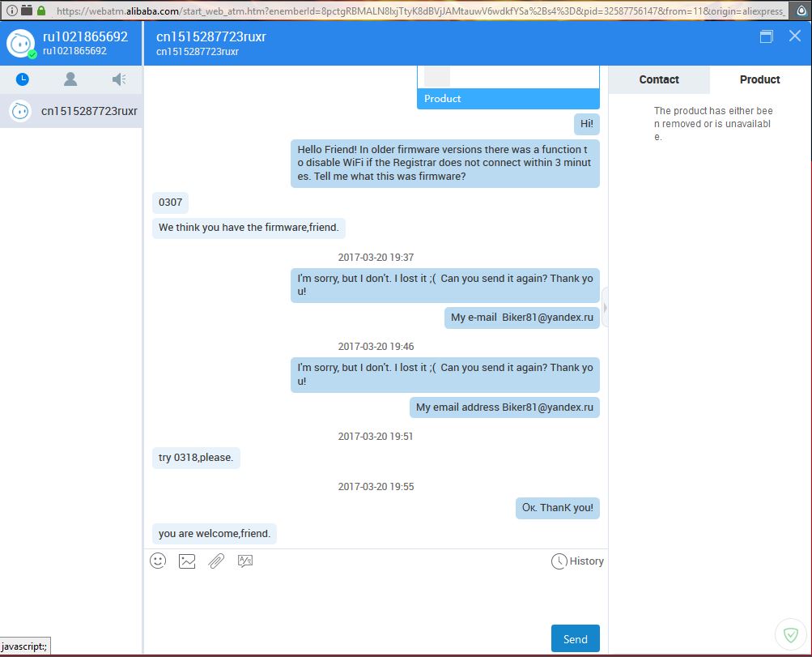Open the emoji smiley picker
This screenshot has height=657, width=812.
tap(158, 561)
